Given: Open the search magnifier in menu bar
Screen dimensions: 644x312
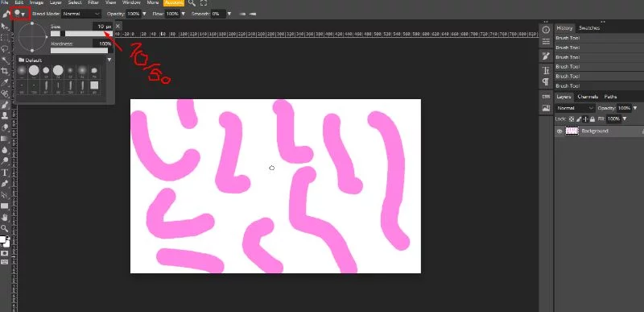Looking at the screenshot, I should pyautogui.click(x=192, y=3).
